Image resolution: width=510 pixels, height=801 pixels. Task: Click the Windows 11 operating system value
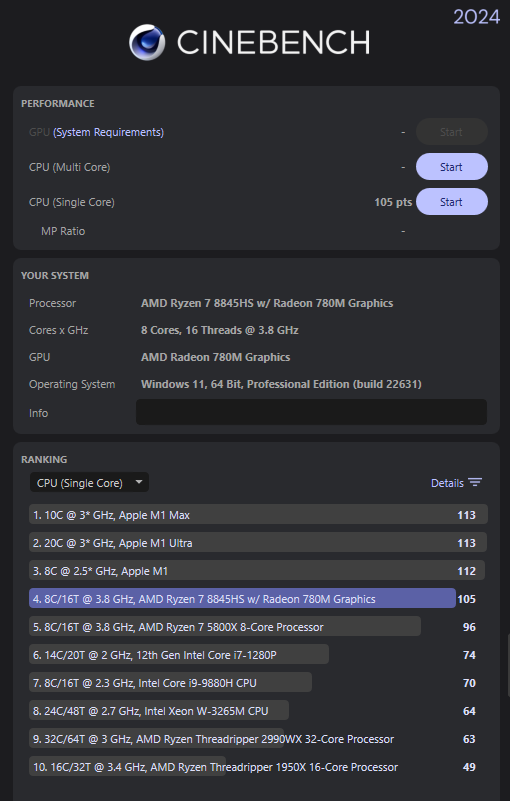point(281,384)
